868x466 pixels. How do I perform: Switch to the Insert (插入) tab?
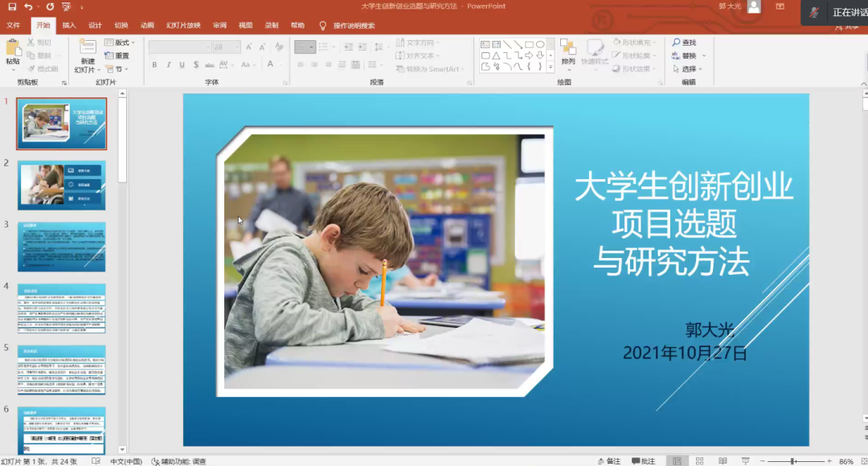point(69,26)
